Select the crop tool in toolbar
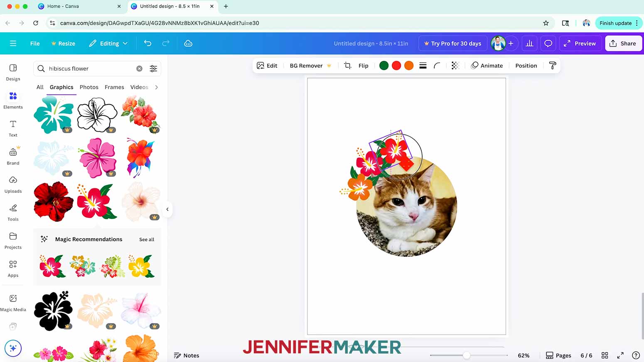 coord(348,66)
